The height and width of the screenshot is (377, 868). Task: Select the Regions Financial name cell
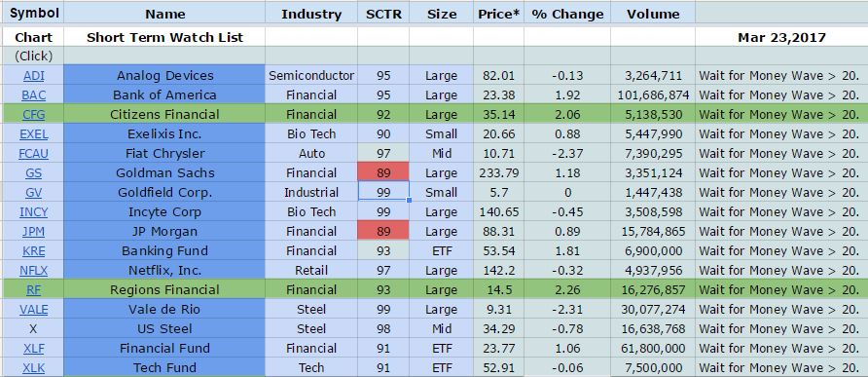coord(164,290)
